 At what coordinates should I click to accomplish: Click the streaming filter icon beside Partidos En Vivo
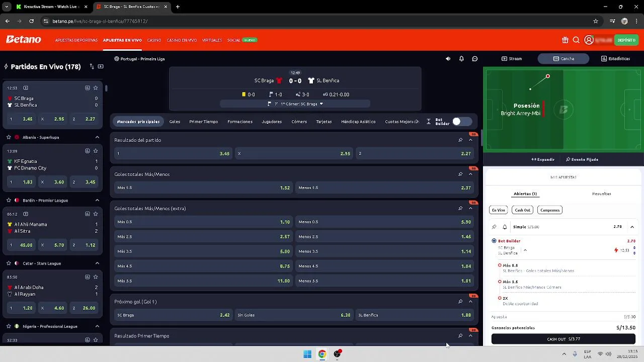click(101, 66)
